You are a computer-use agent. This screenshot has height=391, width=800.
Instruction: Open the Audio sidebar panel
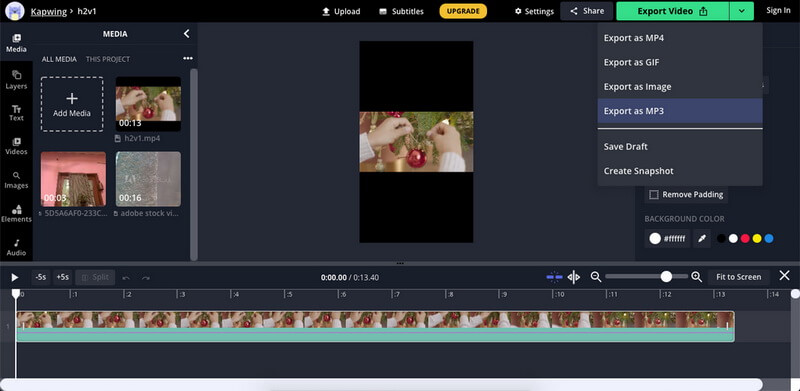16,248
